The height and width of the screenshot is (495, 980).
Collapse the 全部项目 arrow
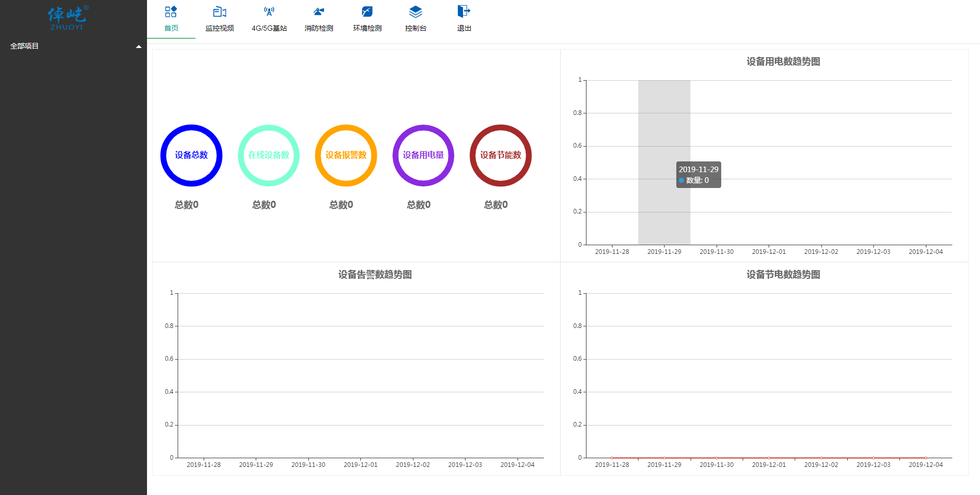[x=138, y=46]
